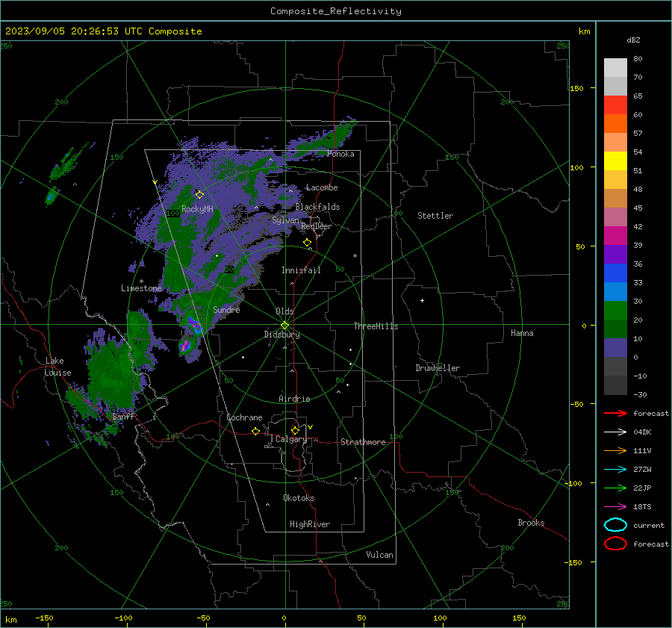Viewport: 672px width, 628px height.
Task: Click the Didsbury city label
Action: pos(281,335)
